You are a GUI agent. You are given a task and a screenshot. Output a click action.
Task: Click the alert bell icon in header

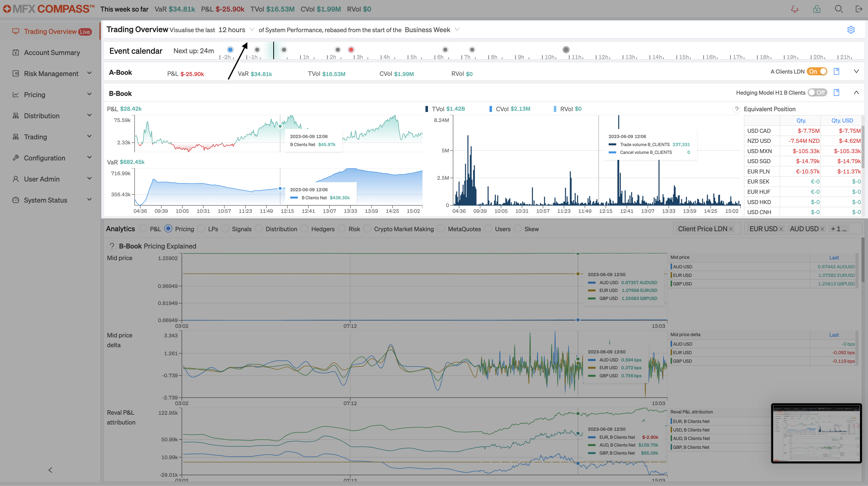pos(795,9)
